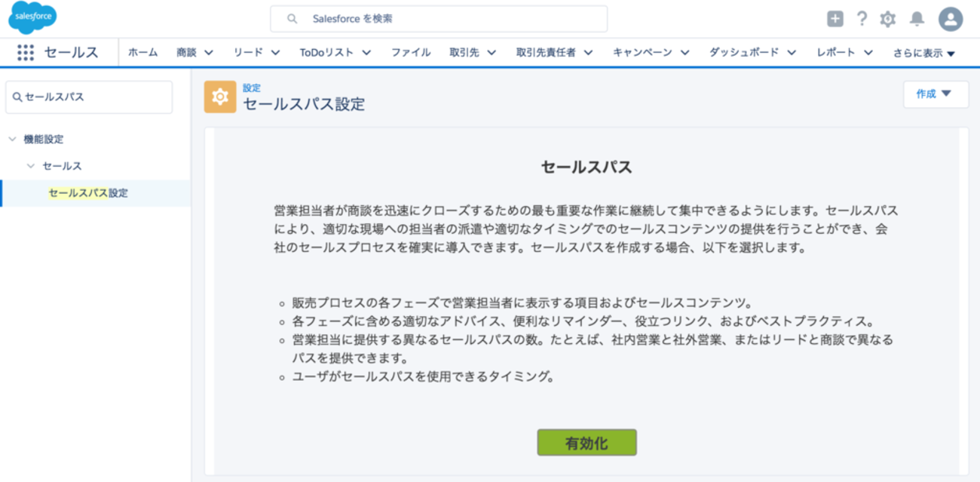
Task: Click the セールスパス設定 page title
Action: pyautogui.click(x=304, y=104)
